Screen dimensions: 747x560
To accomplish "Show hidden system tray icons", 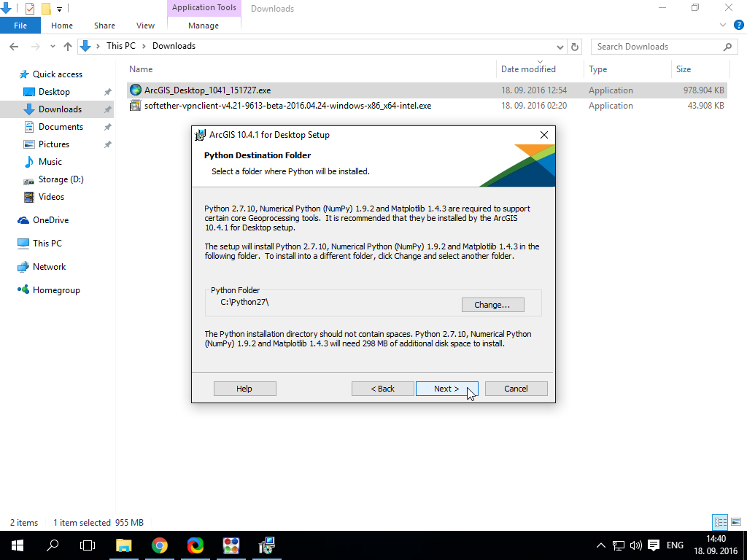I will point(601,545).
